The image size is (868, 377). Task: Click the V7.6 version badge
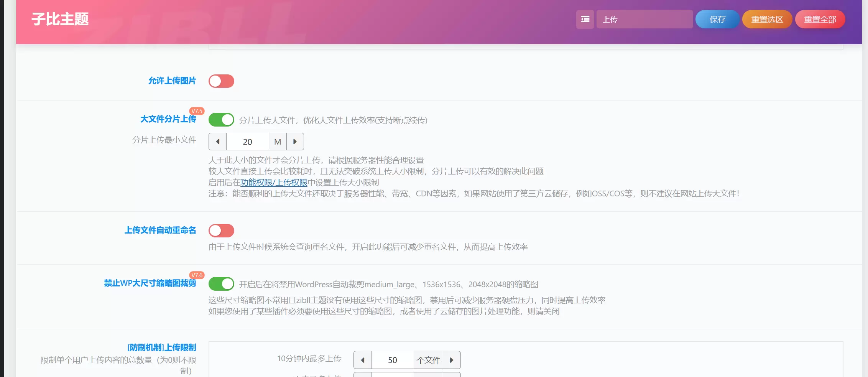point(197,275)
